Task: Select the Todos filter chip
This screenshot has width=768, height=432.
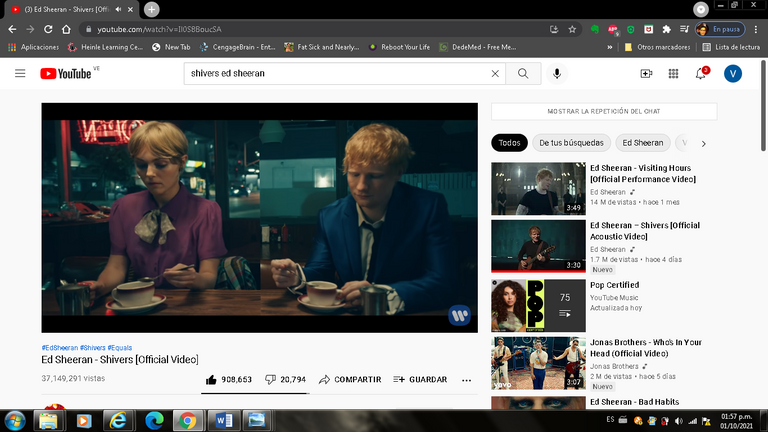Action: coord(509,143)
